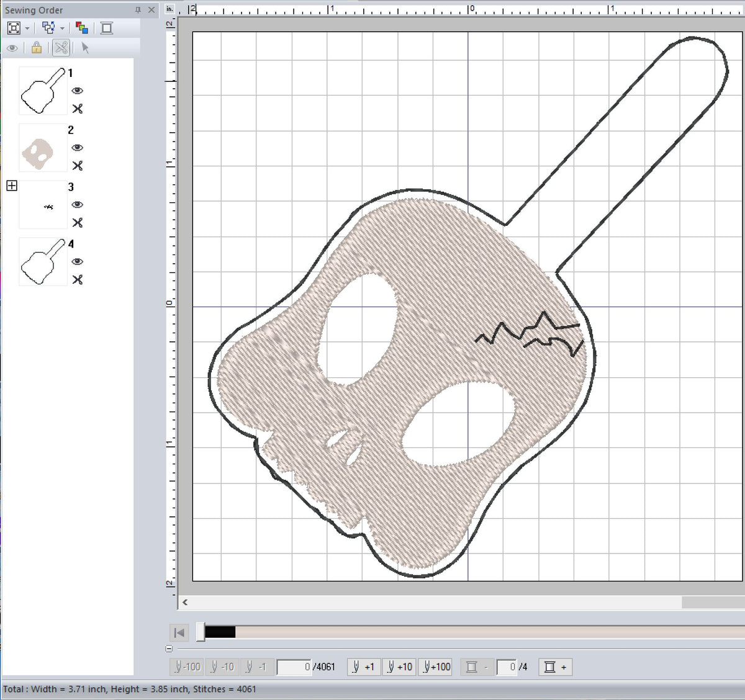Click the red-green-blue color squares icon
The width and height of the screenshot is (745, 700).
[x=82, y=28]
